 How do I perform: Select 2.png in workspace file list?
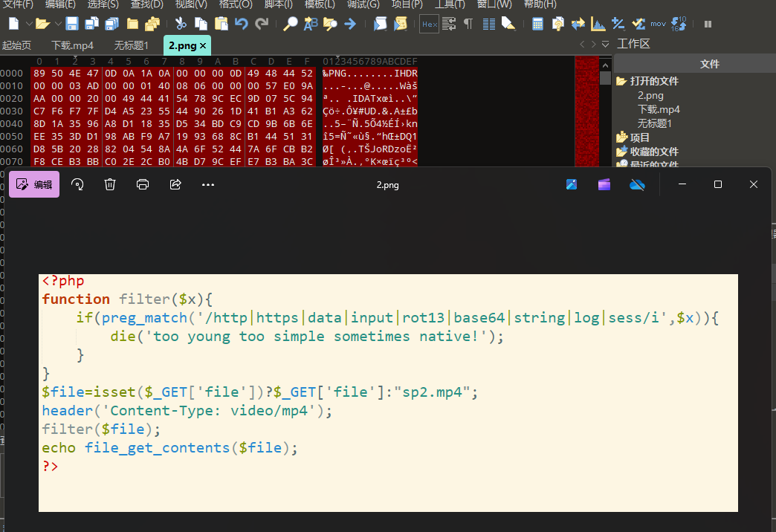[650, 96]
